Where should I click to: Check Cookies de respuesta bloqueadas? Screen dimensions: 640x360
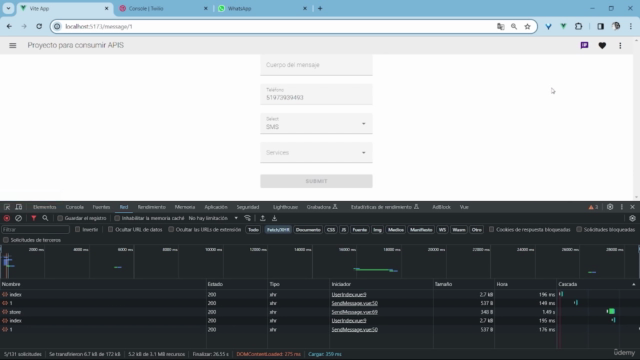point(491,229)
